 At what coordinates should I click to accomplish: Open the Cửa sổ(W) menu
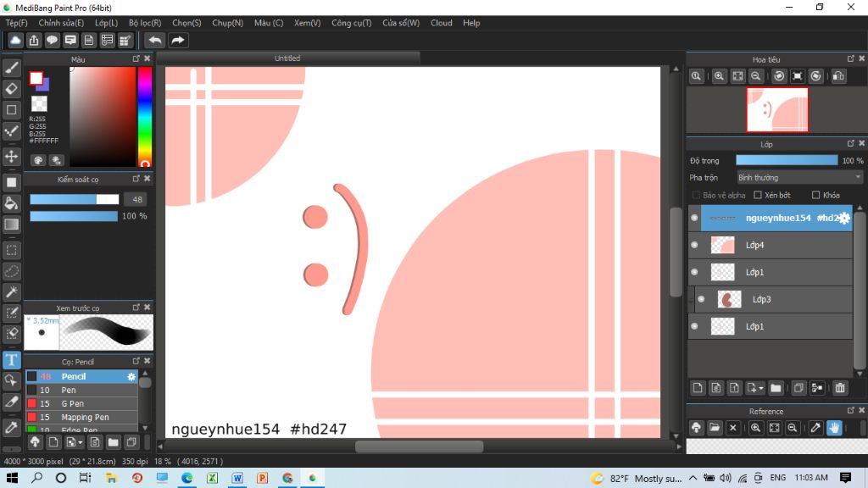401,23
